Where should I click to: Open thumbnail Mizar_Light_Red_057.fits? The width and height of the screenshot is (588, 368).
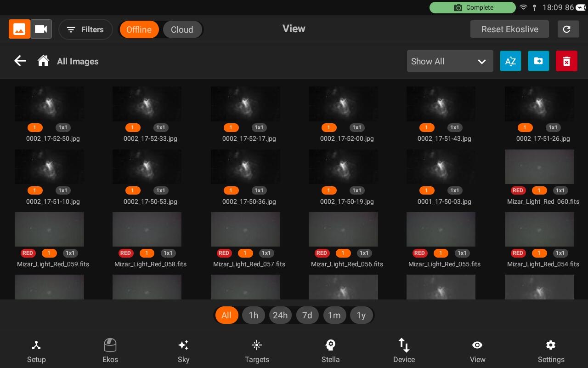[x=245, y=229]
